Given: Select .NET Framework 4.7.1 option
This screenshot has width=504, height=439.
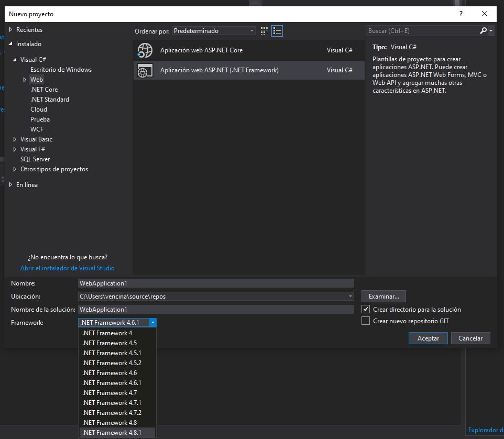Looking at the screenshot, I should (x=117, y=403).
